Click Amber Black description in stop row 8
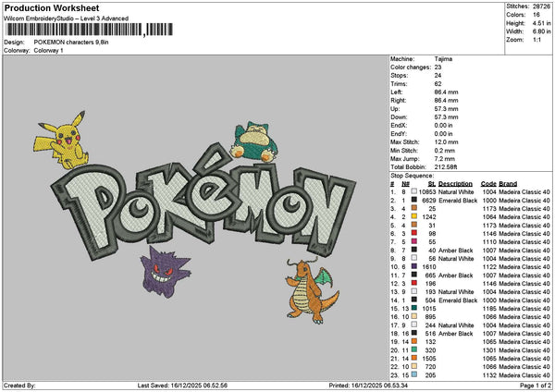This screenshot has height=392, width=555. coord(455,251)
